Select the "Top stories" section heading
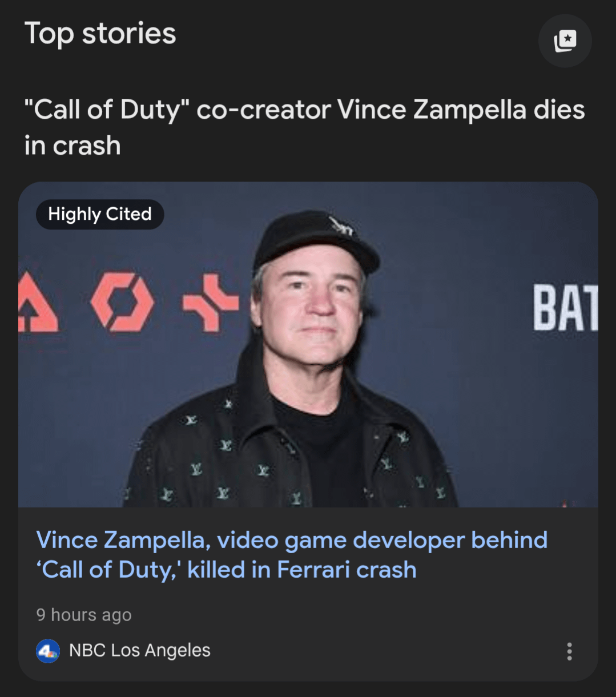The height and width of the screenshot is (697, 616). pyautogui.click(x=100, y=33)
